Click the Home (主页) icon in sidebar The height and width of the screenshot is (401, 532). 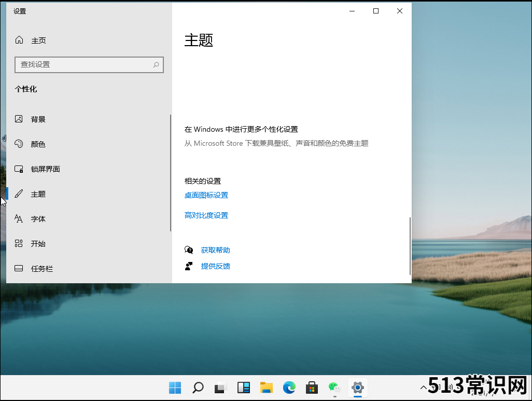click(x=19, y=40)
